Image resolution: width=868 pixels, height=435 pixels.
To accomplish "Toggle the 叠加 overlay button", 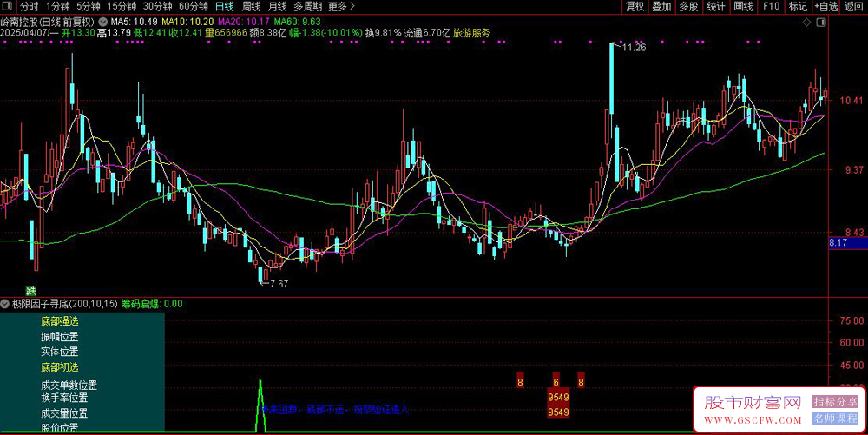I will pyautogui.click(x=662, y=6).
